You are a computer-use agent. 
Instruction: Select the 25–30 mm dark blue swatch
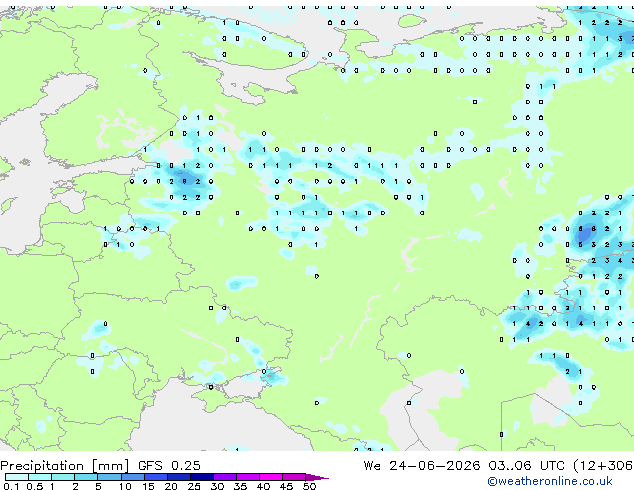pyautogui.click(x=202, y=477)
